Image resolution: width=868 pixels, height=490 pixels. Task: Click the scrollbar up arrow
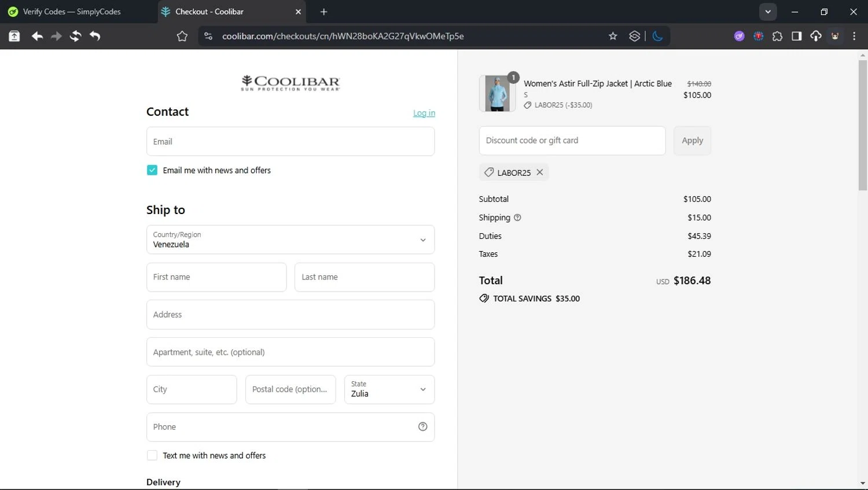point(863,56)
